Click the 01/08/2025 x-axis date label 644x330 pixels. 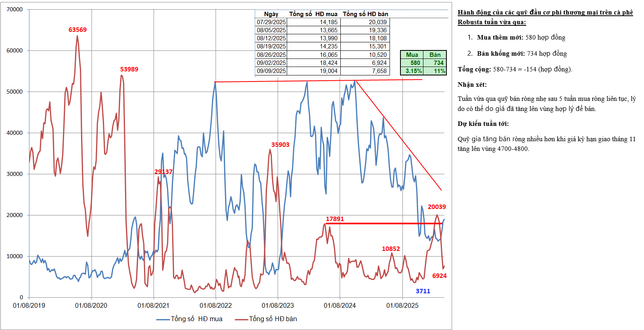[x=402, y=306]
